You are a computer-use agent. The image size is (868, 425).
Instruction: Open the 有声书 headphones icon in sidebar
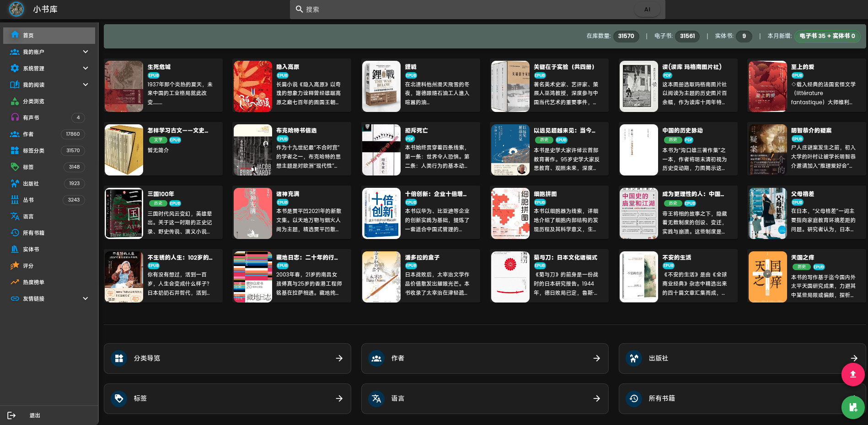[15, 117]
